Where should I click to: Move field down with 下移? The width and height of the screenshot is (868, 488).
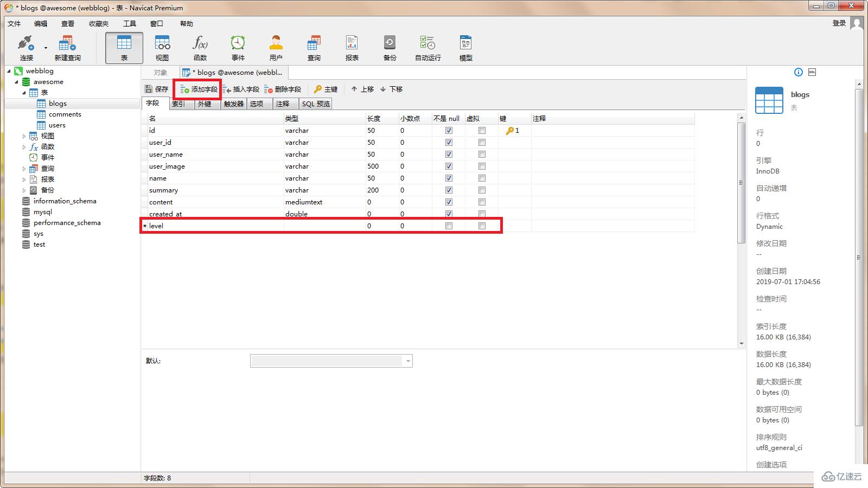(391, 89)
